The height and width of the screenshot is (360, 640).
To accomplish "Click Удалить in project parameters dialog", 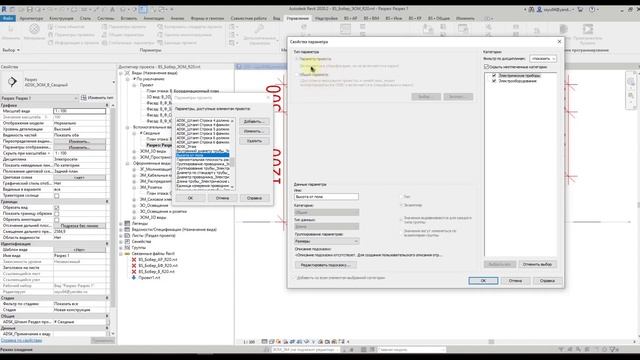I will pos(254,141).
